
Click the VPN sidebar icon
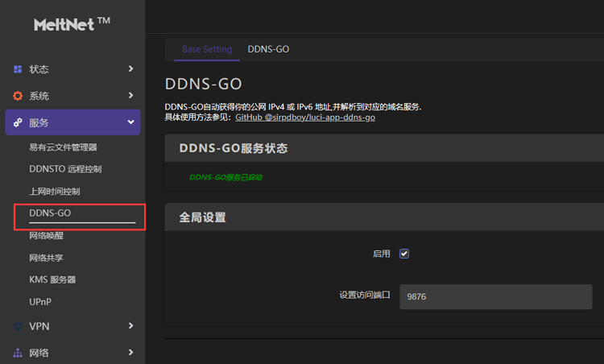(18, 326)
